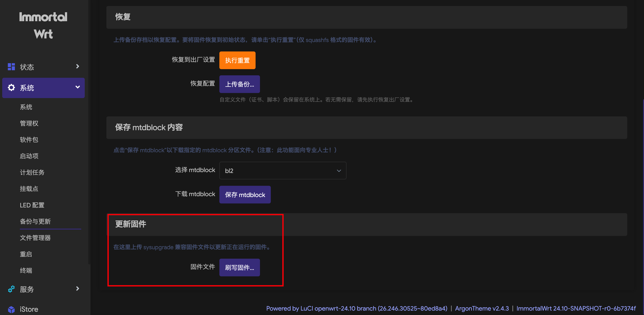This screenshot has width=644, height=315.
Task: Open the ArgonTheme v2.4.3 link
Action: (x=482, y=309)
